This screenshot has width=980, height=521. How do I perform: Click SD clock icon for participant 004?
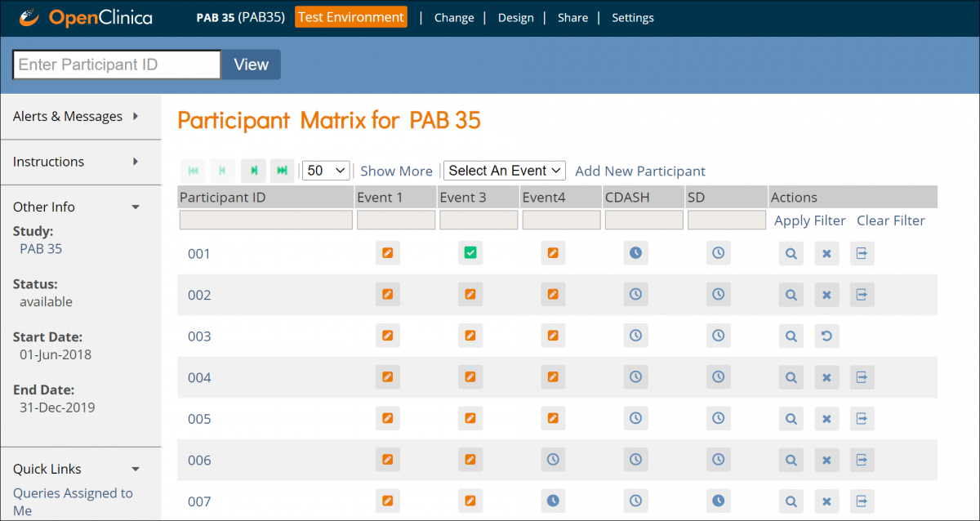click(x=718, y=377)
